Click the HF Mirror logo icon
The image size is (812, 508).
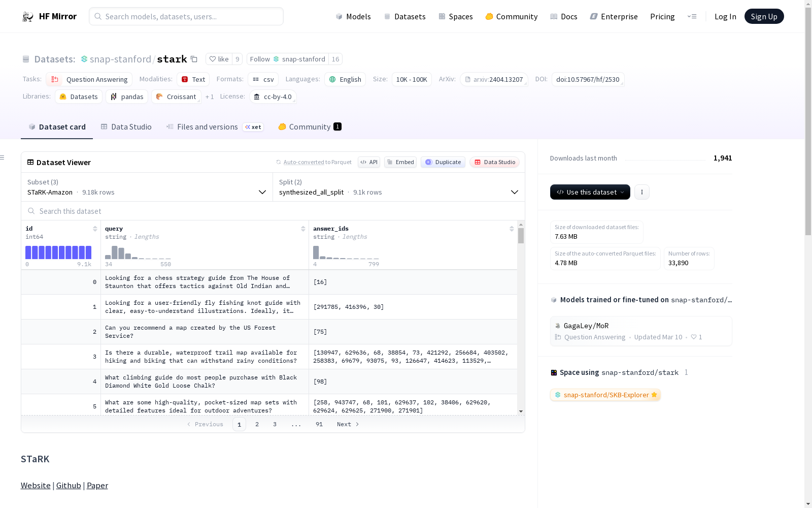[x=27, y=17]
